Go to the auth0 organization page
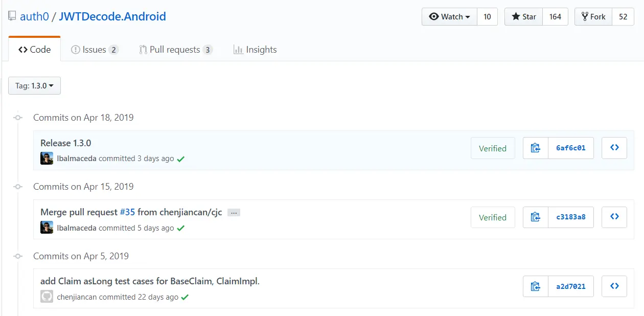The width and height of the screenshot is (644, 316). (34, 16)
